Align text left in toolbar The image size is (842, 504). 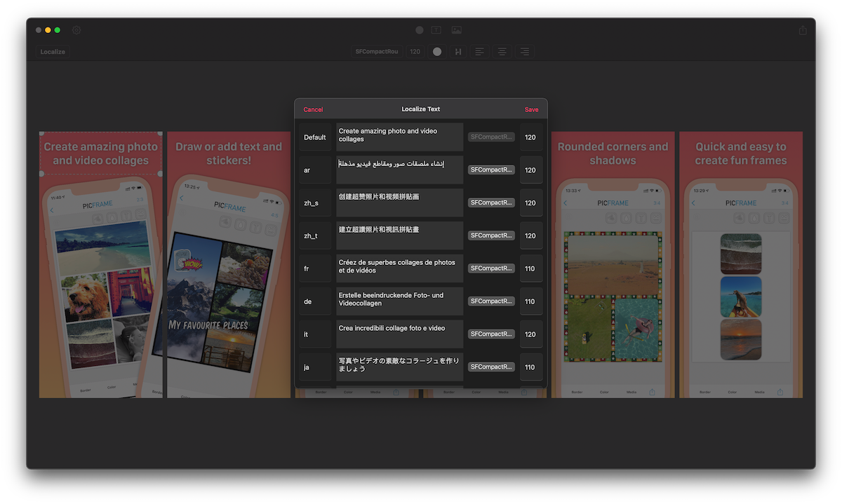tap(479, 52)
